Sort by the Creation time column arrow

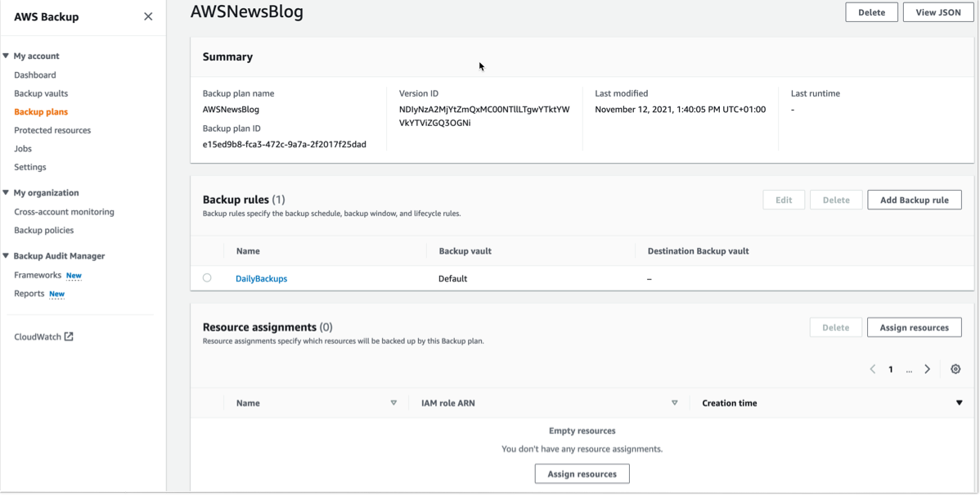pyautogui.click(x=959, y=402)
